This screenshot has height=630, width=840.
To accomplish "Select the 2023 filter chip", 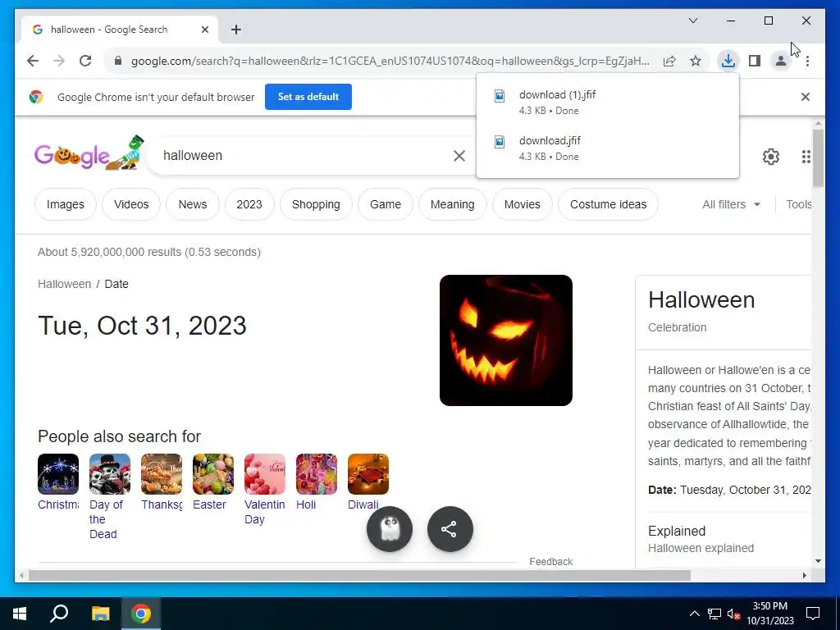I will pos(249,204).
